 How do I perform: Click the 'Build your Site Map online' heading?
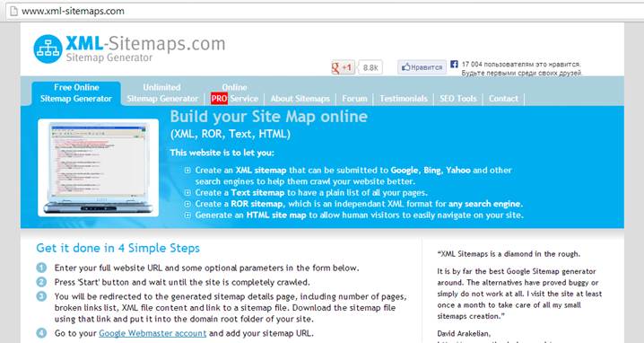point(268,117)
